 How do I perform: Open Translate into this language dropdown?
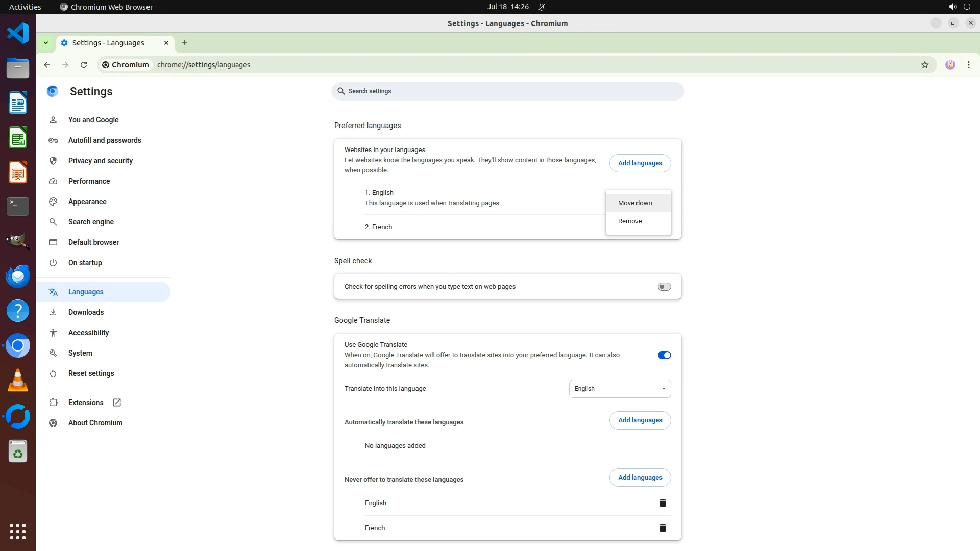[620, 389]
